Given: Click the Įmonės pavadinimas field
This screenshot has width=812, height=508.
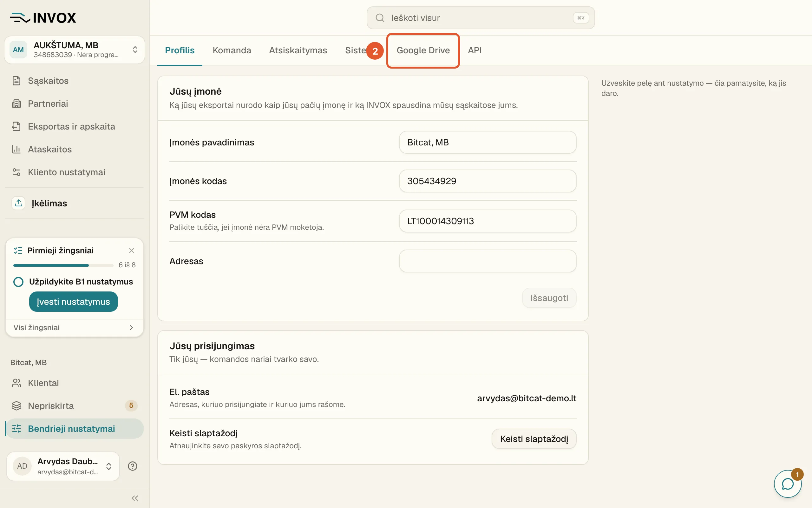Looking at the screenshot, I should pos(488,143).
